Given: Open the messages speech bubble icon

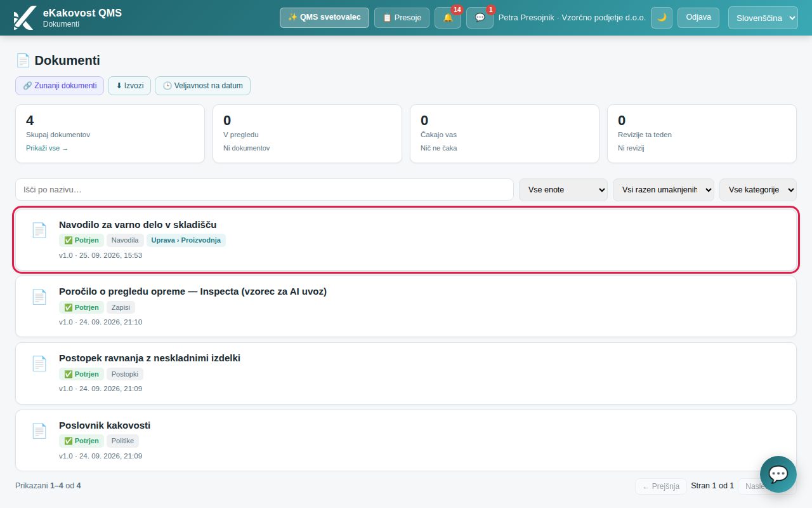Looking at the screenshot, I should click(480, 18).
